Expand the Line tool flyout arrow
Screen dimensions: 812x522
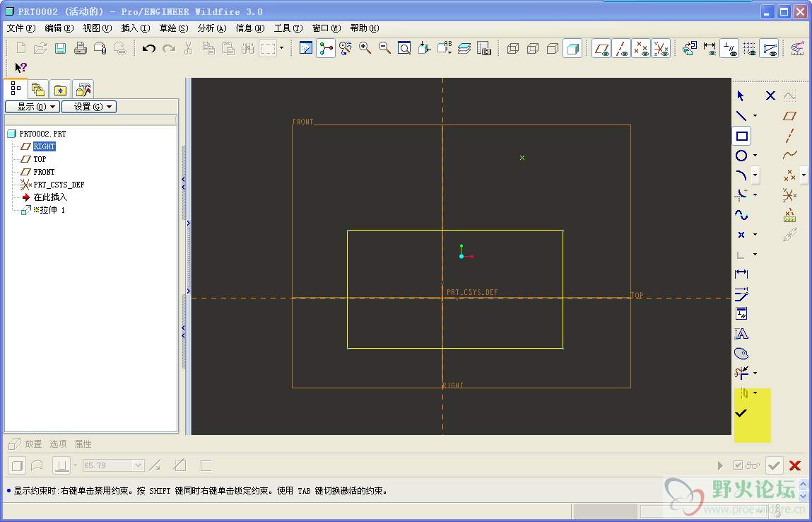pyautogui.click(x=755, y=115)
